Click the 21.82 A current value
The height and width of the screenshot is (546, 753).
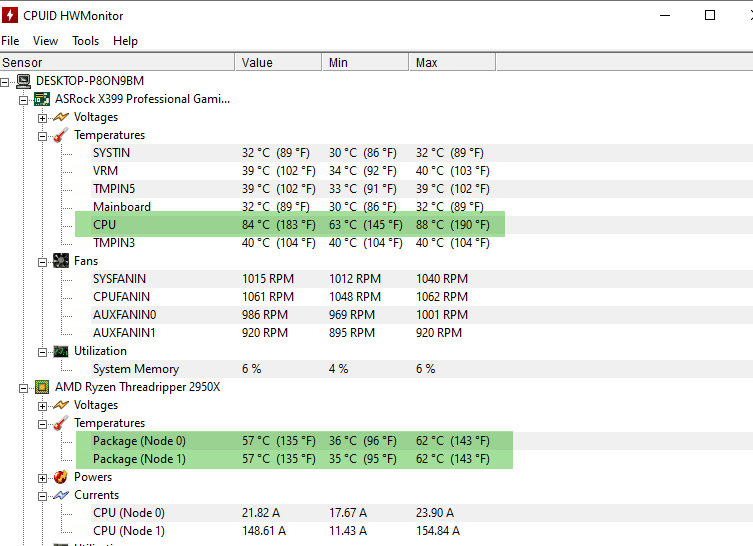tap(261, 513)
